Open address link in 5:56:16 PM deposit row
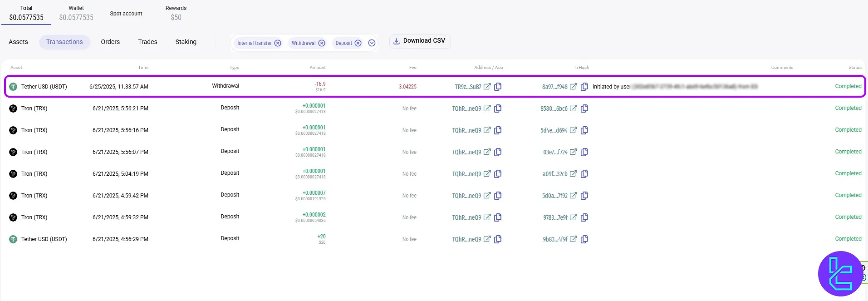 [x=487, y=130]
